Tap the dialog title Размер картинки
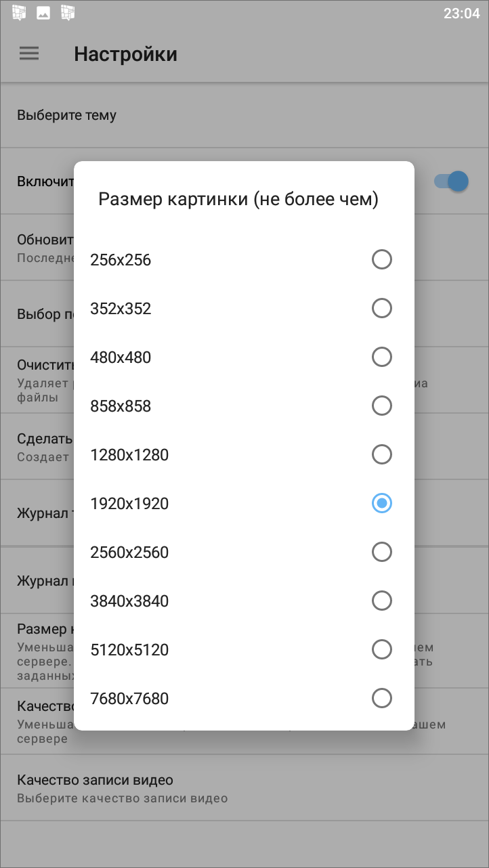 click(x=238, y=199)
